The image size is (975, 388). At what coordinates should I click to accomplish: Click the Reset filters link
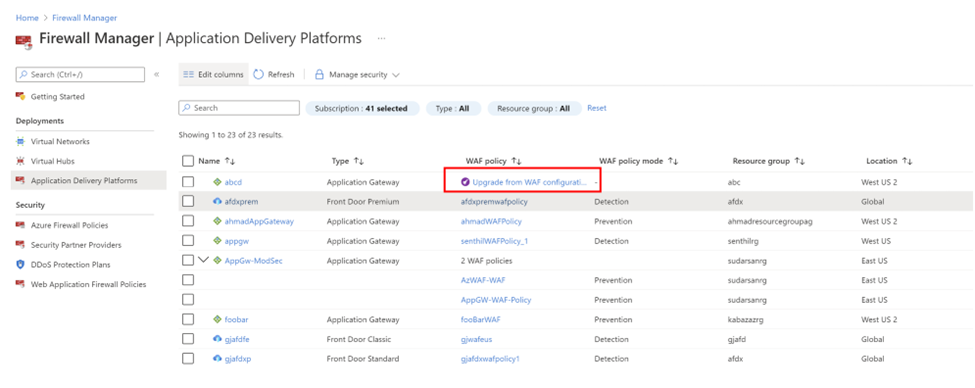tap(597, 108)
